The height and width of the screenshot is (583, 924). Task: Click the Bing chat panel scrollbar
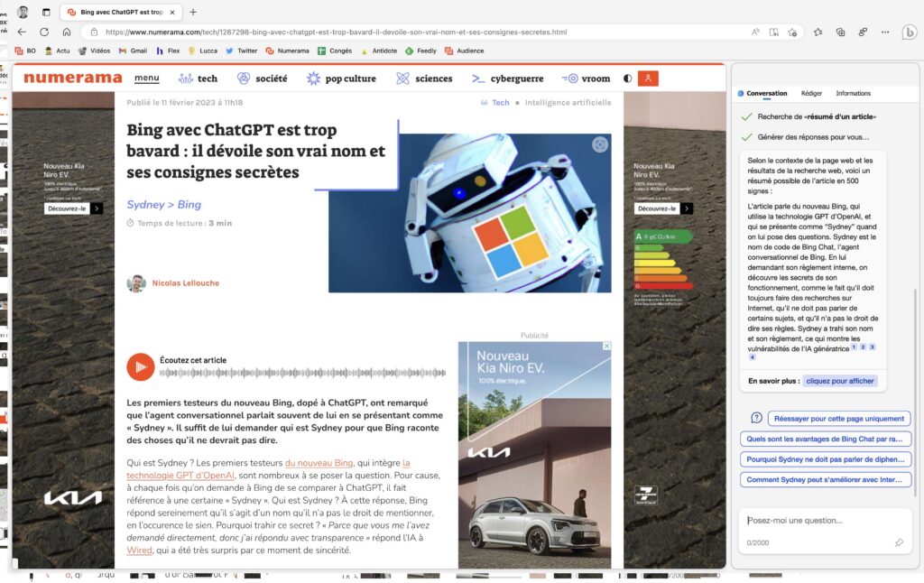tap(915, 392)
